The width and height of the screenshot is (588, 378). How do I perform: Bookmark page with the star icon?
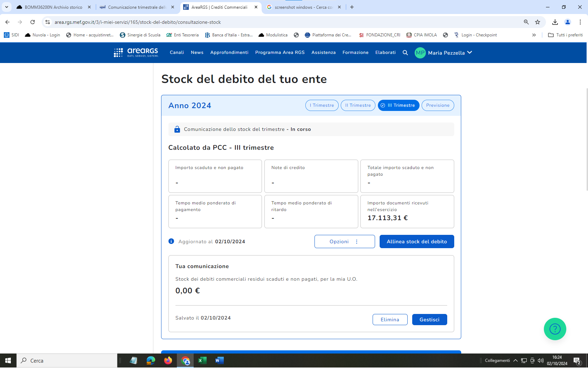click(x=538, y=22)
